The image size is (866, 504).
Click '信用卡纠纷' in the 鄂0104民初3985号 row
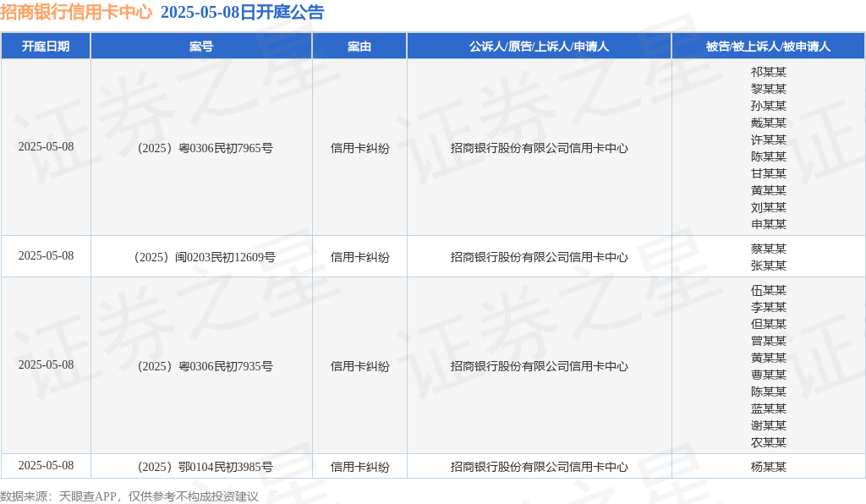[359, 467]
